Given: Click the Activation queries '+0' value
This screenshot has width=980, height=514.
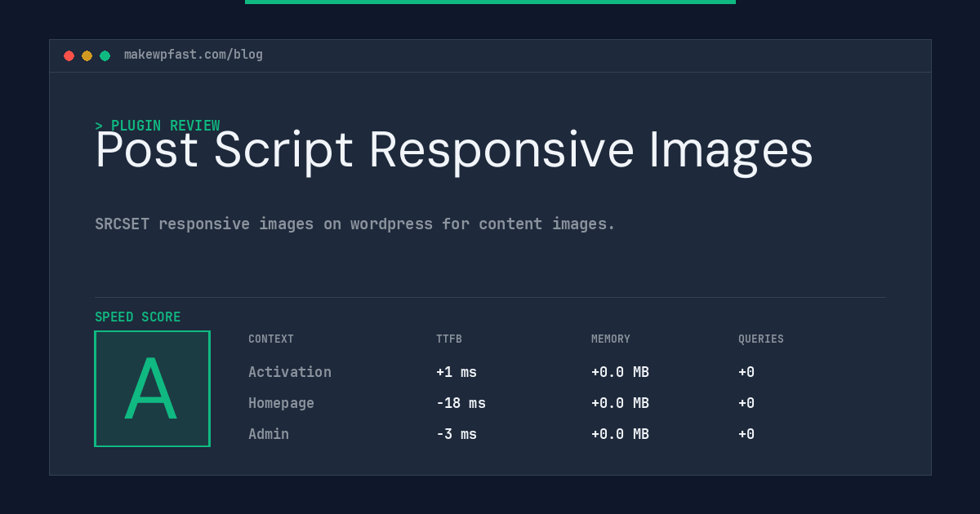Looking at the screenshot, I should pyautogui.click(x=746, y=372).
